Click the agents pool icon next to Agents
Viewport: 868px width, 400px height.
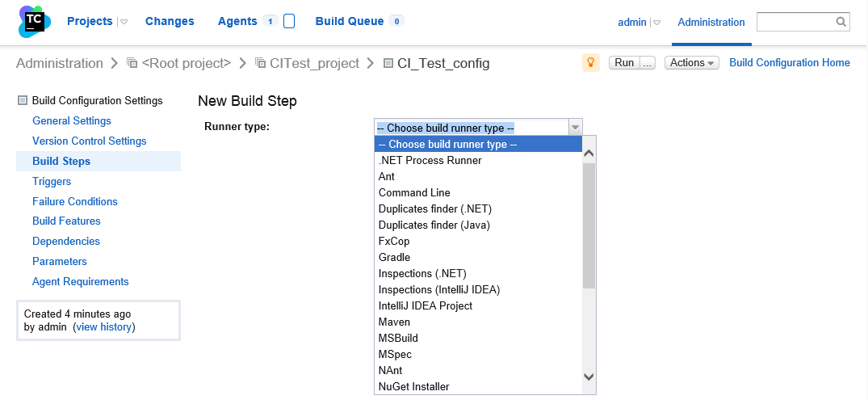(289, 22)
